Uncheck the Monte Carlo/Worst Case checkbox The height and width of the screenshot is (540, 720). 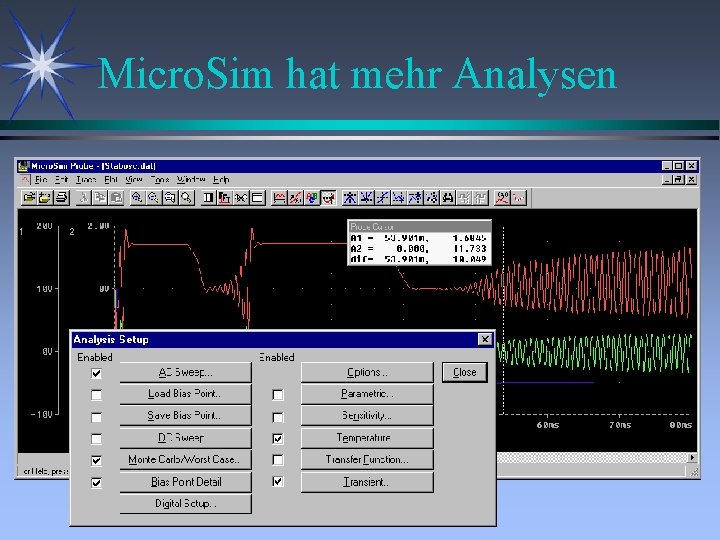pos(96,460)
